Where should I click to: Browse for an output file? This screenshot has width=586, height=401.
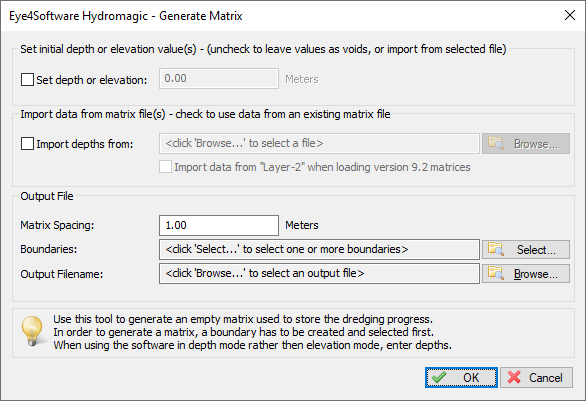(526, 274)
